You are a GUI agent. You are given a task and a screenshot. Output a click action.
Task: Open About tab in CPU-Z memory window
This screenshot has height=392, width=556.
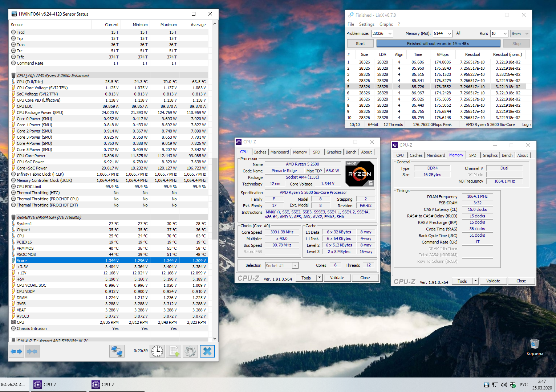523,155
